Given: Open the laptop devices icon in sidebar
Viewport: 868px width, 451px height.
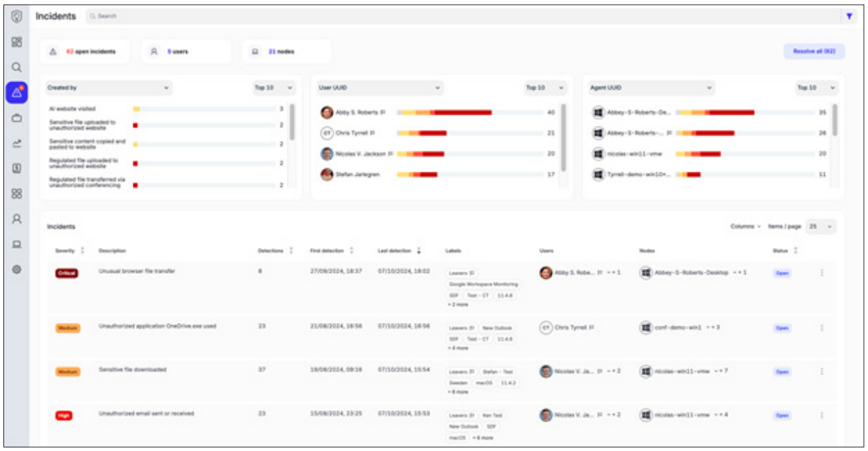Looking at the screenshot, I should point(16,244).
